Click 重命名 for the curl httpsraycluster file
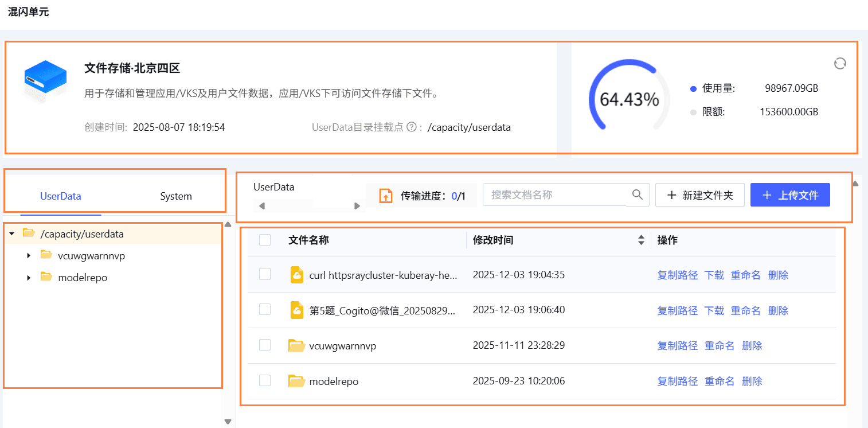This screenshot has width=868, height=428. click(x=746, y=275)
